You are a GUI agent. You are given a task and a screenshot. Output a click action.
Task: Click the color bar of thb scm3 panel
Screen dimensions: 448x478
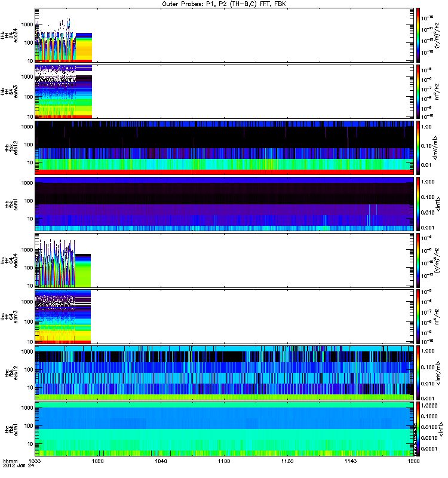[418, 91]
